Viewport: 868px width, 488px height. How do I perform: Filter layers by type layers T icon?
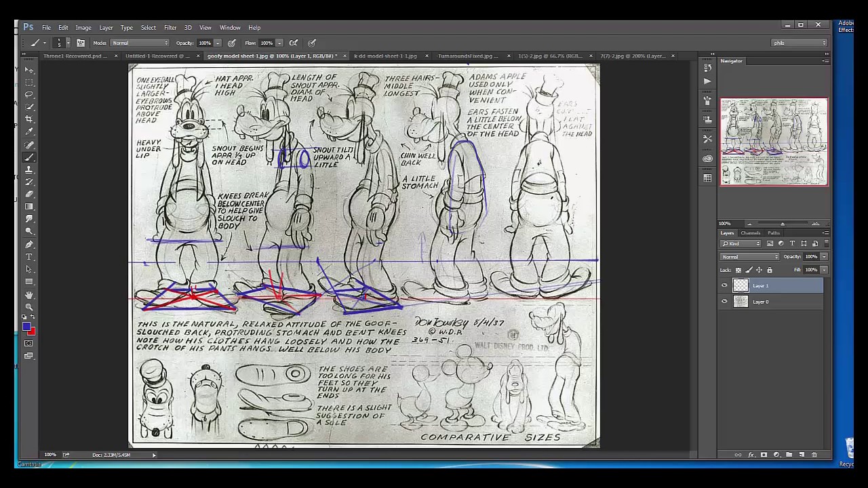(x=792, y=243)
